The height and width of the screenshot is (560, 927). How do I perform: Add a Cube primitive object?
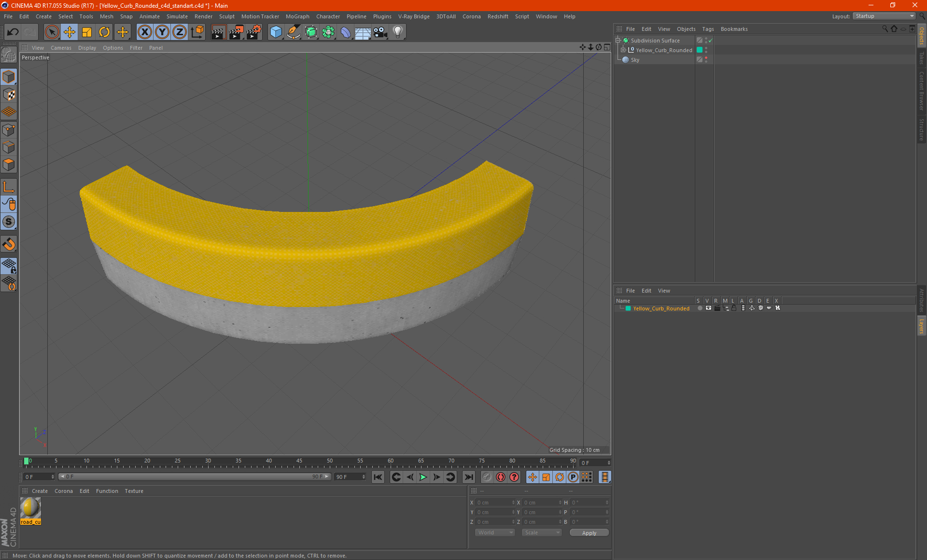tap(276, 32)
